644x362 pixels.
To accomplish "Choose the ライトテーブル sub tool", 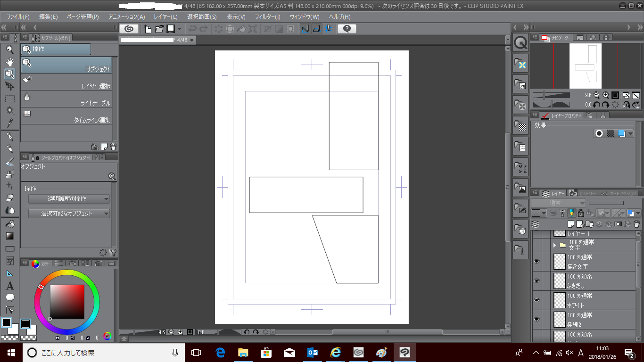I will [66, 99].
